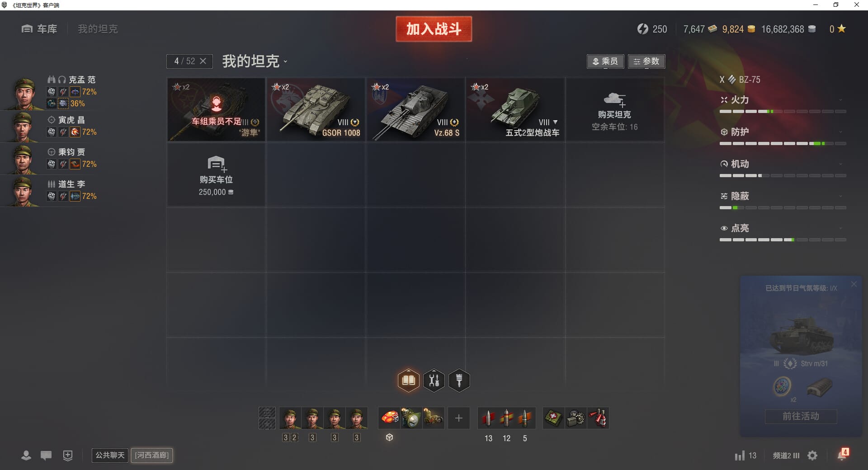This screenshot has height=470, width=868.
Task: Expand the 防护 protection stat row
Action: click(783, 136)
